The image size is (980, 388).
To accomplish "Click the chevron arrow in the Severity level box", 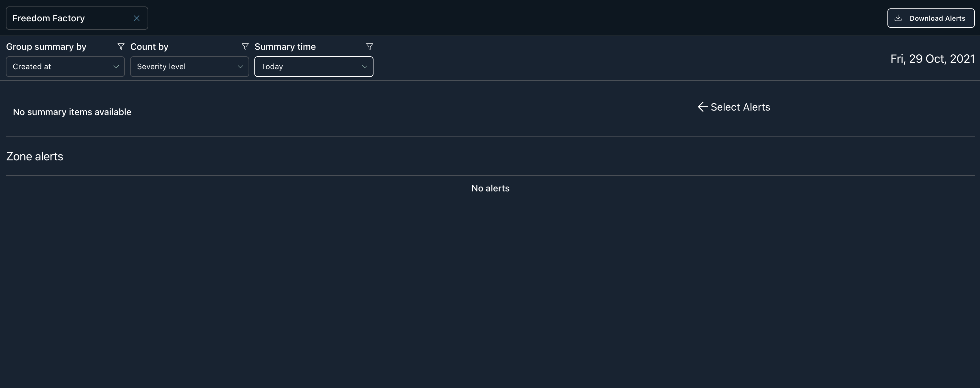I will (240, 67).
